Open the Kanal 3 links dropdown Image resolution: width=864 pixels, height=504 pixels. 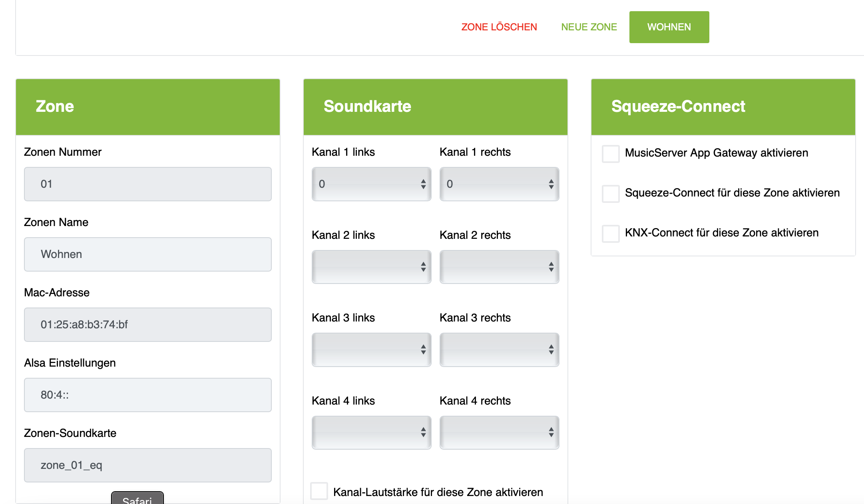tap(371, 350)
